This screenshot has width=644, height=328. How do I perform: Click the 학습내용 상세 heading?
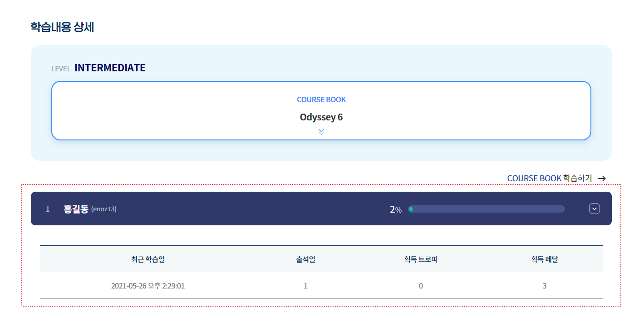[x=62, y=27]
